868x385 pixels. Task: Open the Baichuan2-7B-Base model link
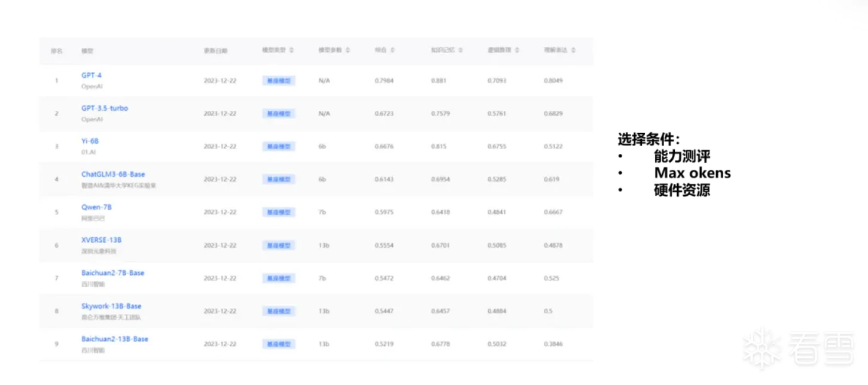tap(113, 273)
